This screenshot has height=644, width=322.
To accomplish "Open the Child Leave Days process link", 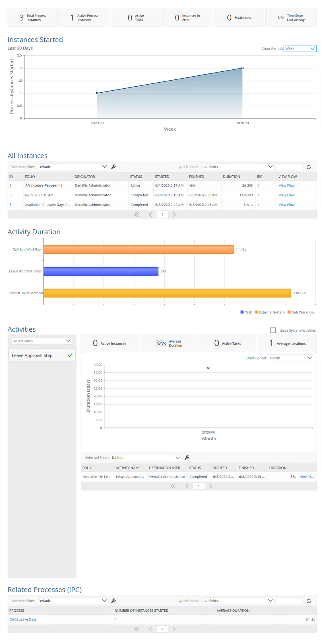I will point(23,619).
